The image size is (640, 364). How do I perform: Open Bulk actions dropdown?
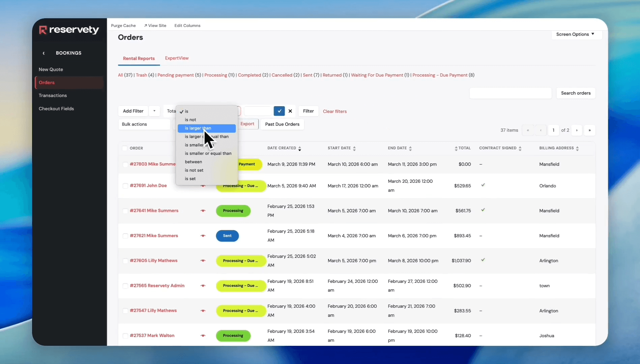pyautogui.click(x=144, y=124)
